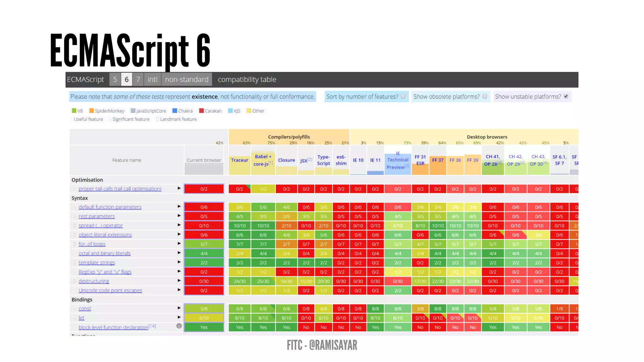Expand proper tail calls subtests arrow
The image size is (644, 362).
click(179, 188)
